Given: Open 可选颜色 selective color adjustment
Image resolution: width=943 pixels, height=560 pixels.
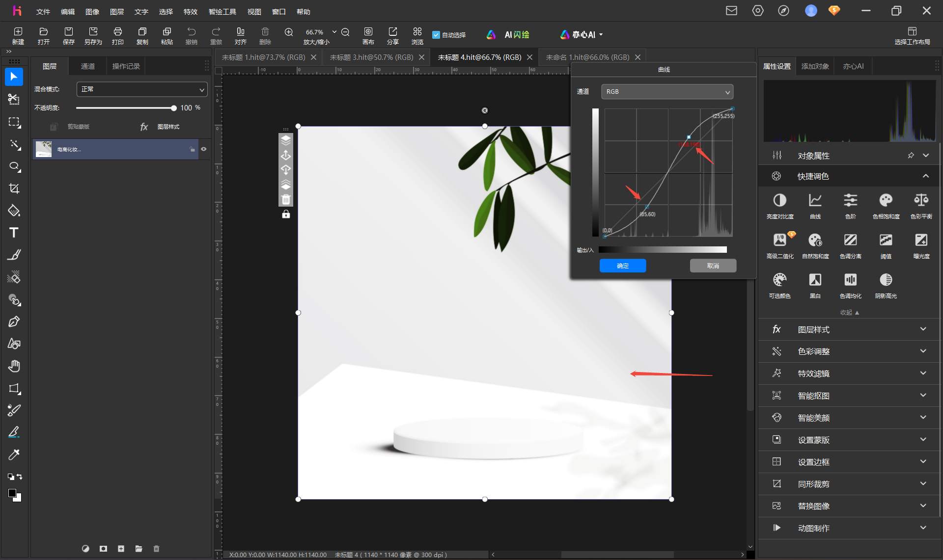Looking at the screenshot, I should [780, 285].
